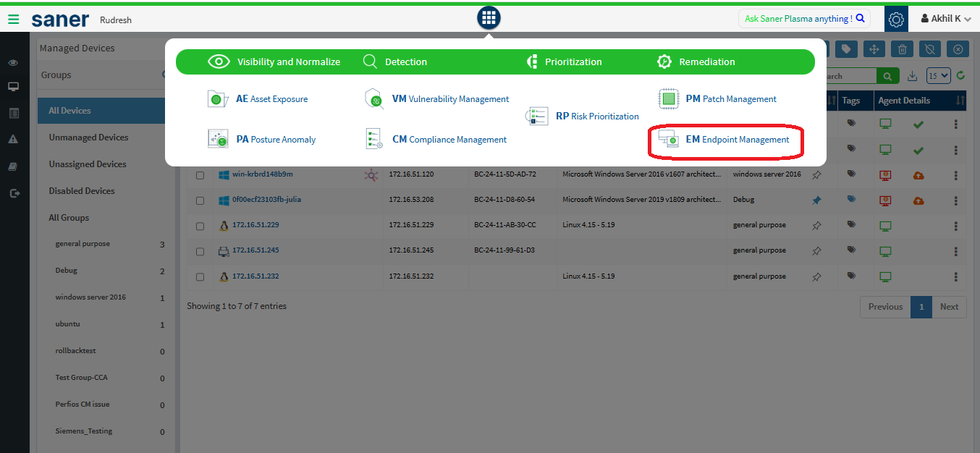Open the Siemens_Testing group

tap(84, 431)
